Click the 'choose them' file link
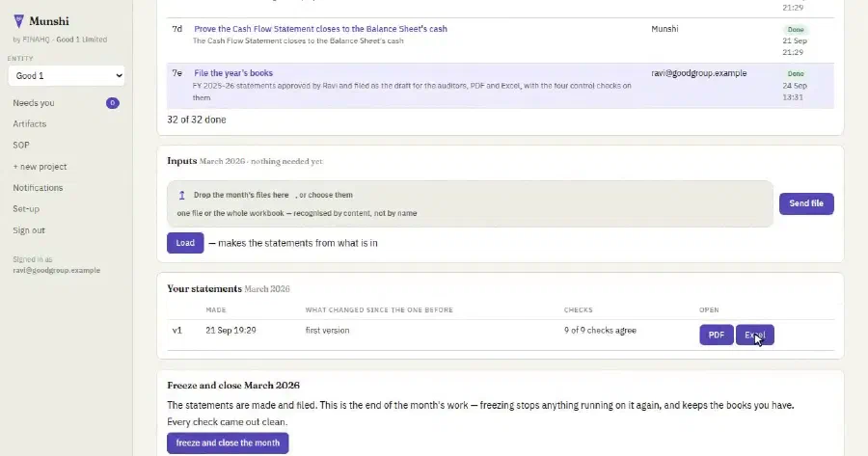This screenshot has width=868, height=456. point(330,195)
